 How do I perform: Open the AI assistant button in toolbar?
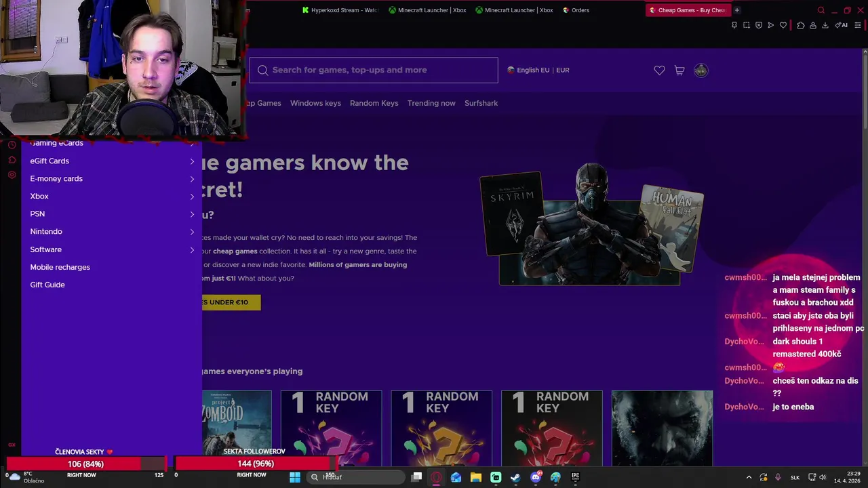click(x=842, y=25)
